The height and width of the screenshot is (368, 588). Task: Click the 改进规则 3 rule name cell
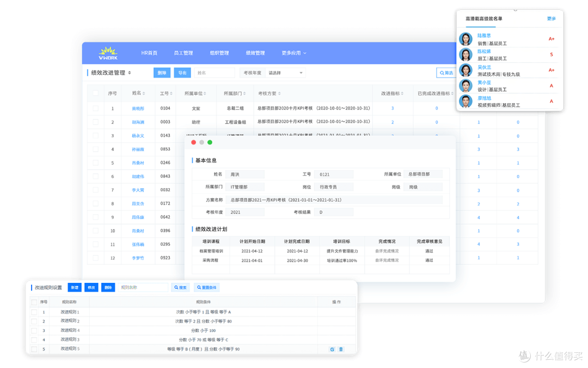coord(70,340)
